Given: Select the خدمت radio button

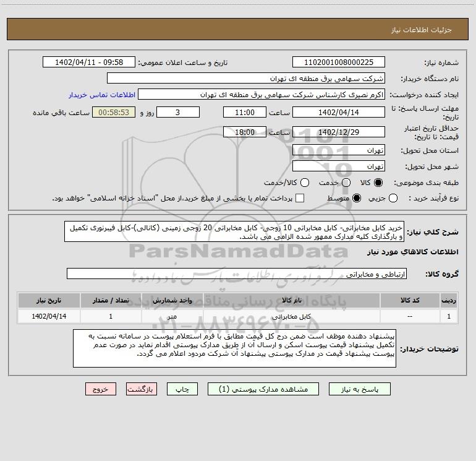Looking at the screenshot, I should pos(346,183).
